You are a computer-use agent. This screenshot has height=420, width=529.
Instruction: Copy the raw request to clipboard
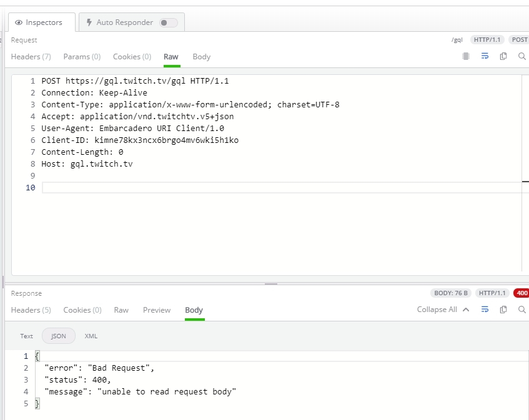503,56
